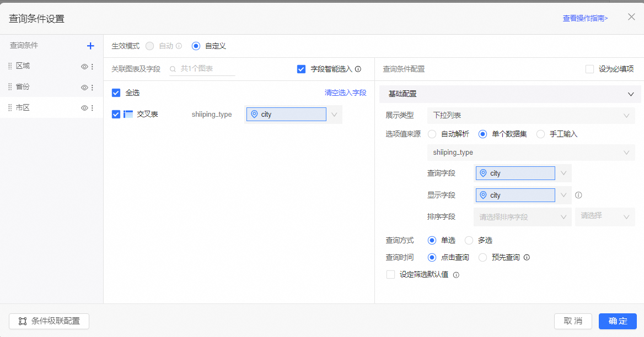The image size is (644, 337).
Task: Enable the 设为必填项 checkbox
Action: pyautogui.click(x=589, y=69)
